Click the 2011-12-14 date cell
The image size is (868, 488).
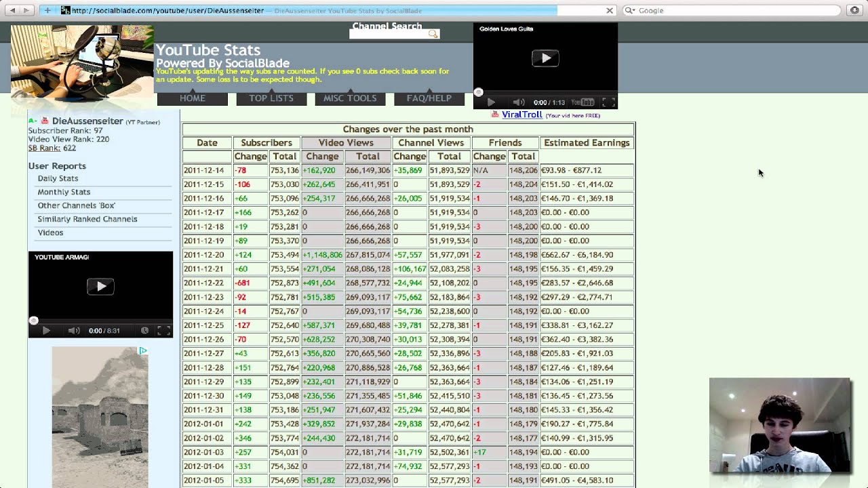click(x=207, y=170)
